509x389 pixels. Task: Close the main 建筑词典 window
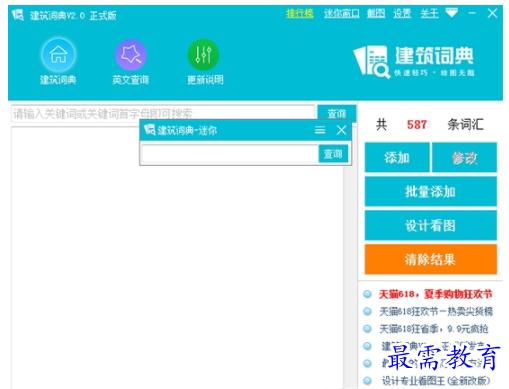(492, 13)
